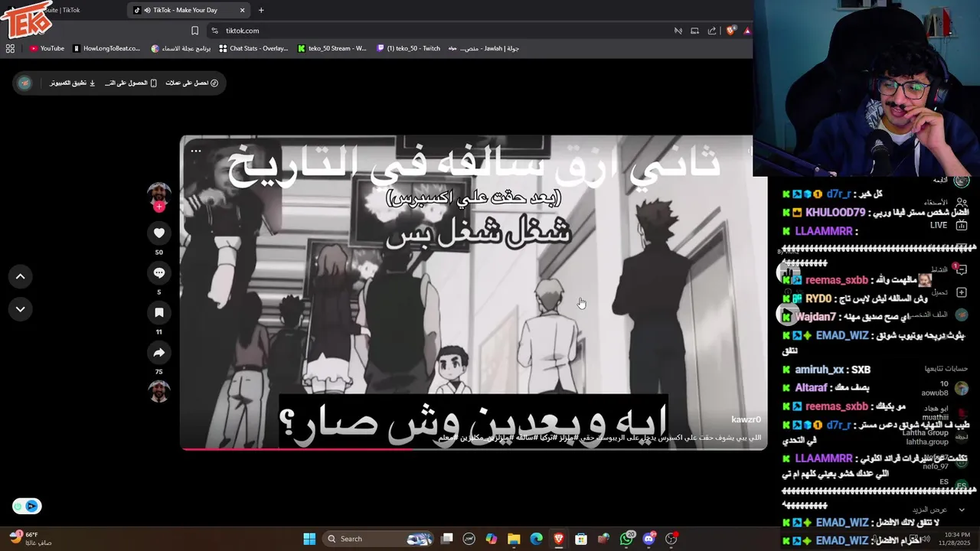Toggle the switch in the bottom-left corner of the page

(27, 506)
